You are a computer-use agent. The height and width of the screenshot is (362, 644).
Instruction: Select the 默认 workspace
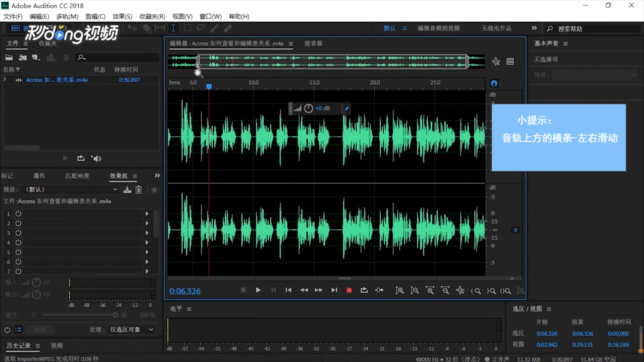point(389,28)
